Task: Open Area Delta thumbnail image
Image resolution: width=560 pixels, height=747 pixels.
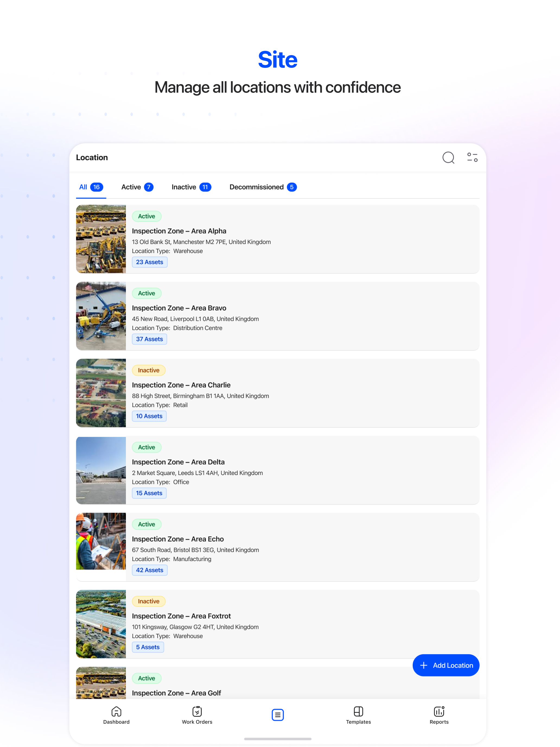Action: coord(101,470)
